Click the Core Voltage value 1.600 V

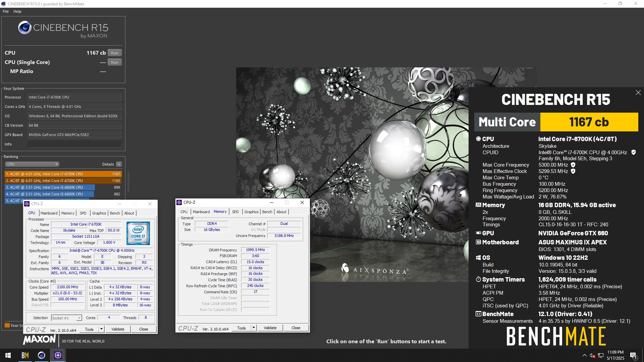[x=109, y=242]
